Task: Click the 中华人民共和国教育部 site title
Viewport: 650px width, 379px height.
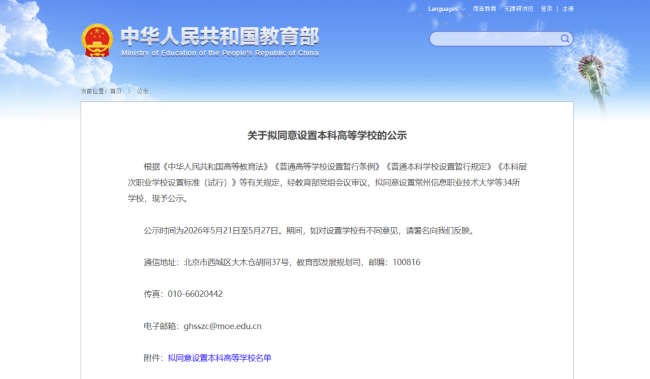Action: [x=220, y=36]
